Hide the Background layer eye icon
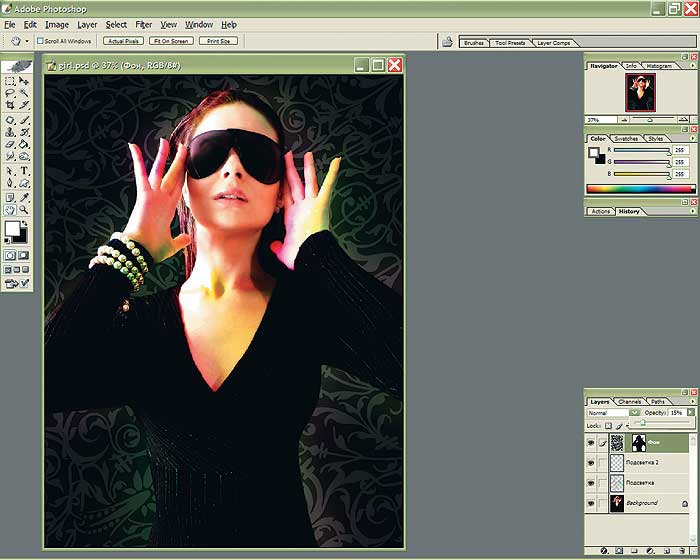This screenshot has height=560, width=700. [591, 503]
